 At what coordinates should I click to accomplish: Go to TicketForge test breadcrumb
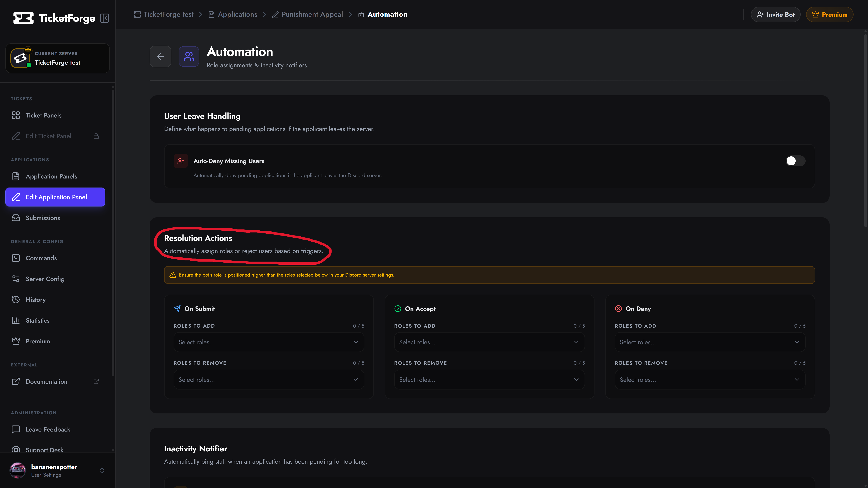tap(164, 14)
